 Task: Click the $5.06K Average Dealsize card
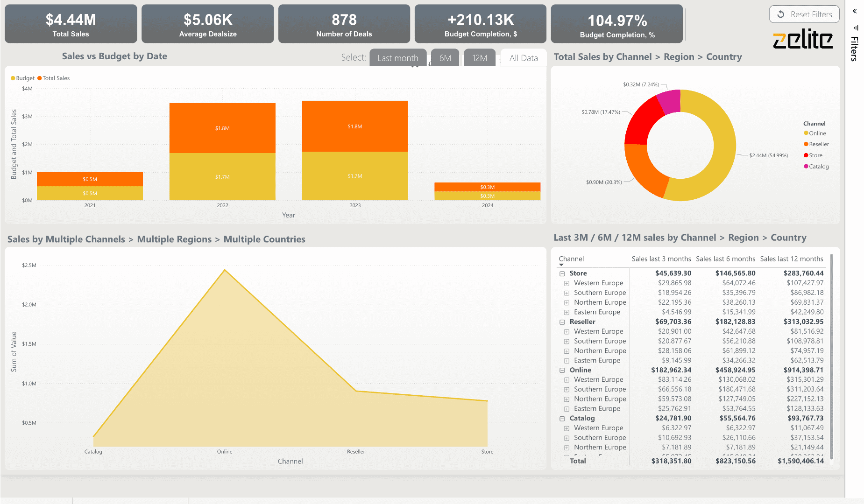[208, 24]
